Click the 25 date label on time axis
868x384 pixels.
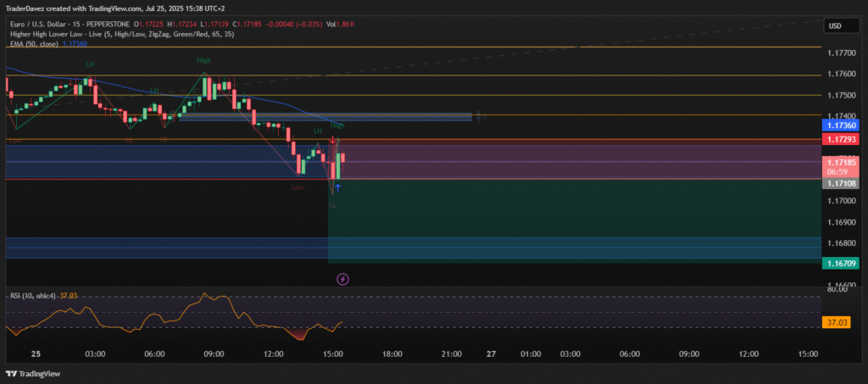point(36,353)
